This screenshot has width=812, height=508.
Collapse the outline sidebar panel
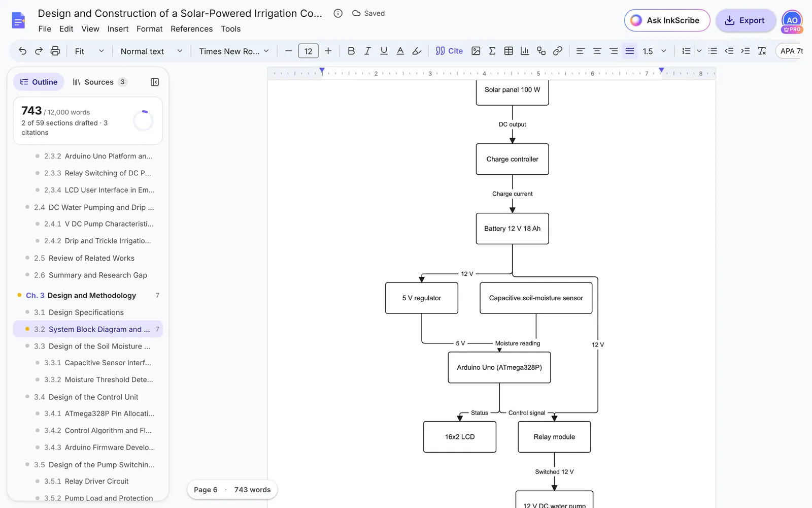coord(155,82)
